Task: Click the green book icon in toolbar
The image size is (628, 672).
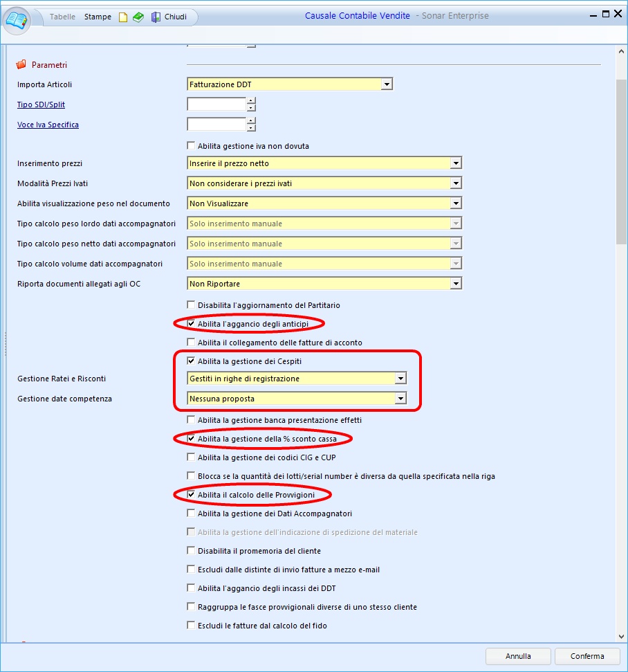Action: point(138,17)
